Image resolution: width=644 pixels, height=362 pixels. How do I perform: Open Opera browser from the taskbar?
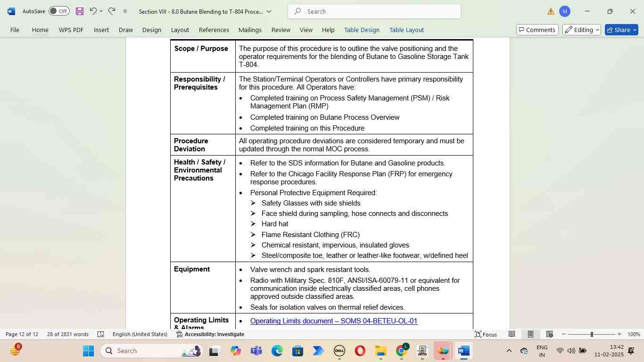[360, 351]
